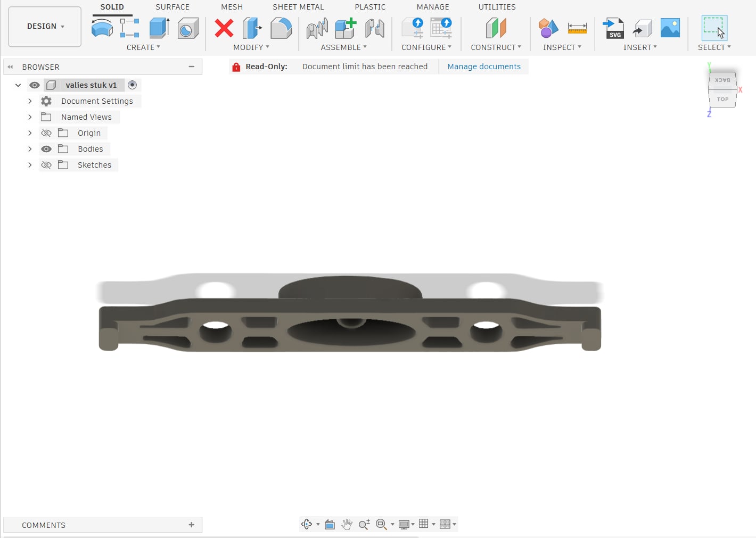
Task: Select the New Component icon in Assemble
Action: [345, 28]
